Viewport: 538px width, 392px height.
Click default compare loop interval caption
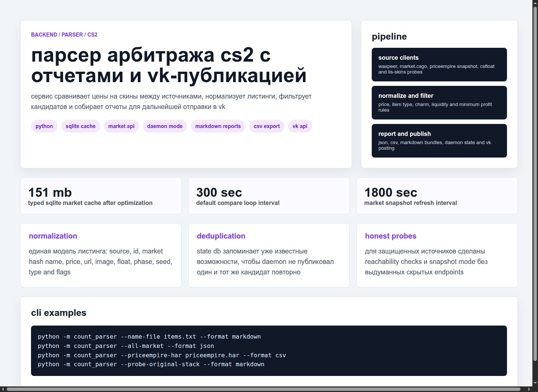click(238, 203)
